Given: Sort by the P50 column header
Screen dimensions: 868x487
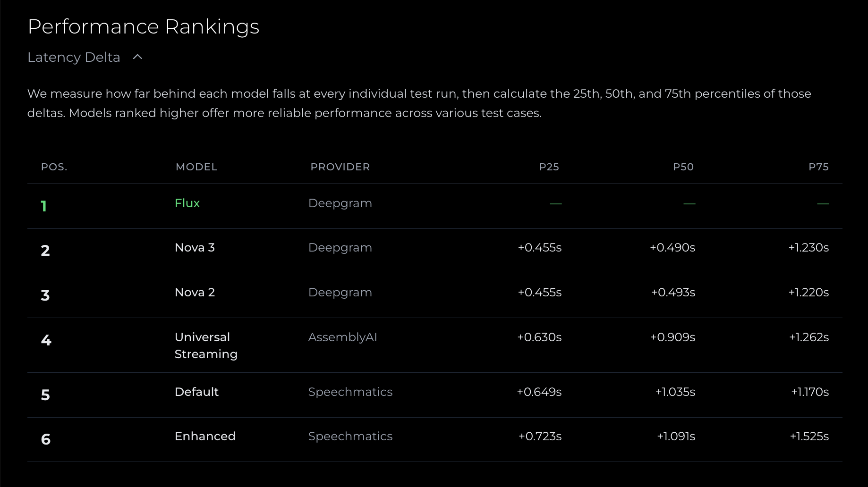Looking at the screenshot, I should pos(683,167).
